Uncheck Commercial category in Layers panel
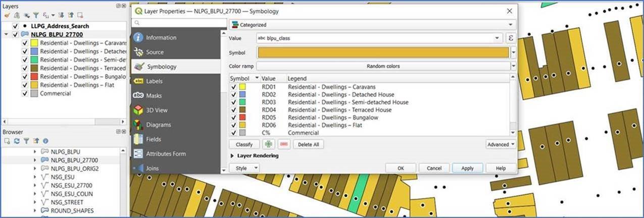 click(x=24, y=93)
